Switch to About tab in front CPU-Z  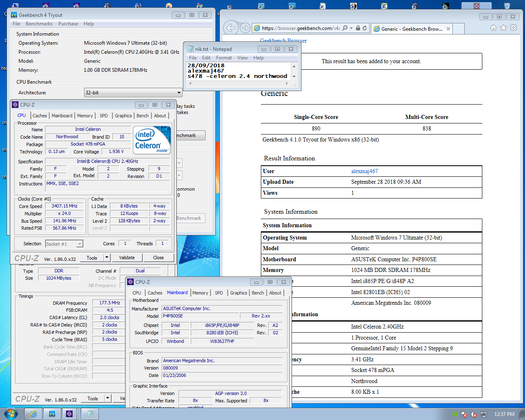click(160, 116)
